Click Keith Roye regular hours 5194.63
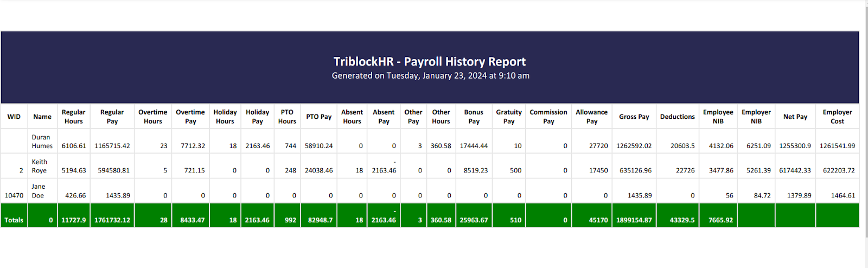This screenshot has width=868, height=268. pyautogui.click(x=74, y=170)
